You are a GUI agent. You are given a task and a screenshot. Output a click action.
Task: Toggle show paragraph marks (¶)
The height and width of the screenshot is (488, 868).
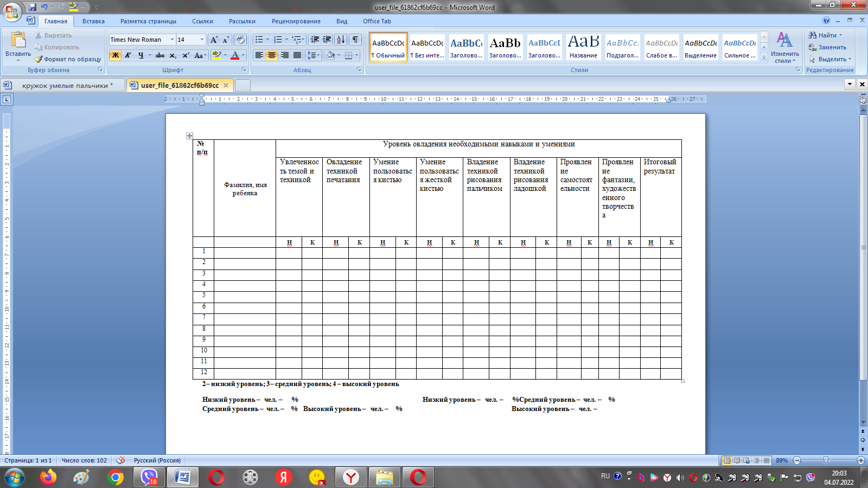tap(355, 40)
